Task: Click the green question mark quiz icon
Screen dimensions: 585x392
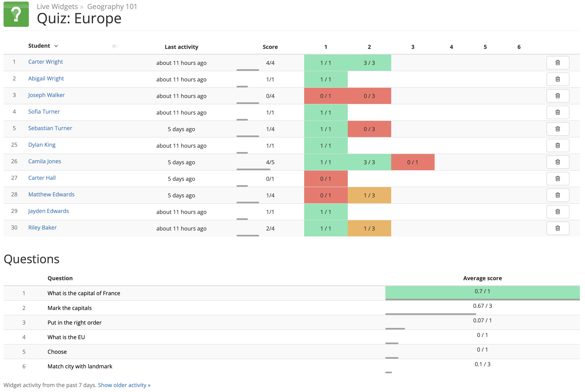Action: click(16, 14)
